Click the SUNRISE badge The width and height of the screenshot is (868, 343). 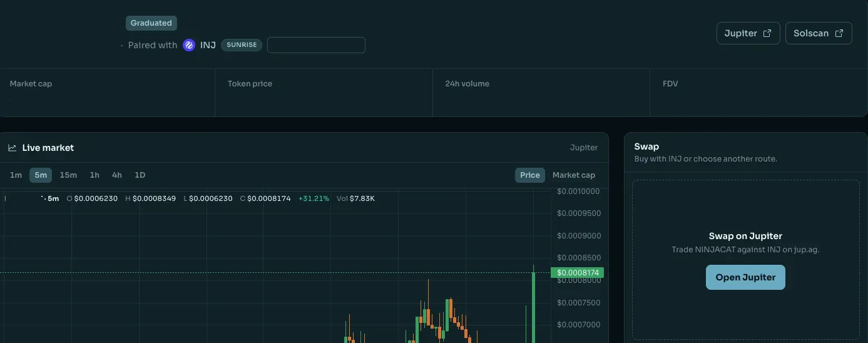click(x=242, y=45)
